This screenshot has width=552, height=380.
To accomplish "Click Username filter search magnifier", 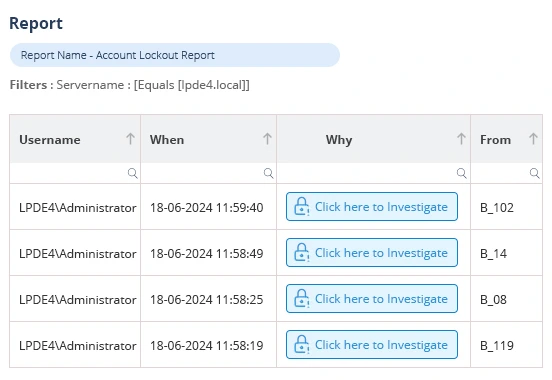I will coord(132,173).
